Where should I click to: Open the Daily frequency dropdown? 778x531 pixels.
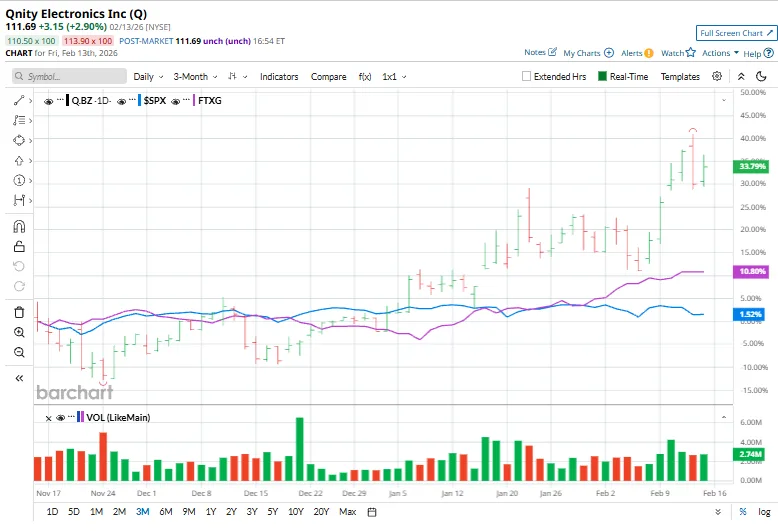(148, 77)
